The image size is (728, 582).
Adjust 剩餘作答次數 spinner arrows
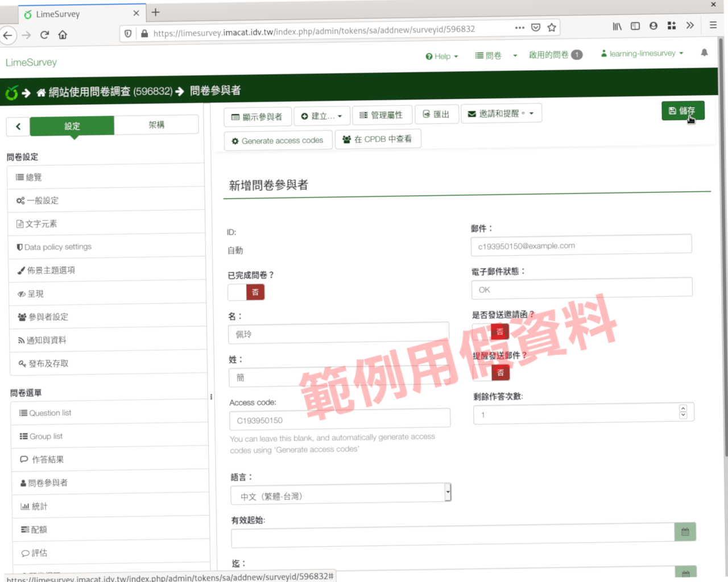tap(683, 412)
